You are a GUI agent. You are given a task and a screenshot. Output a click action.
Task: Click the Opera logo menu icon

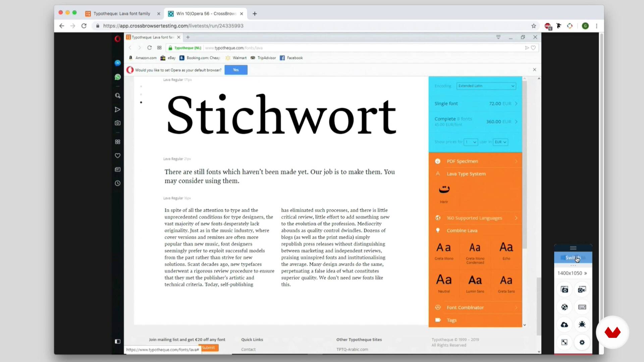click(x=117, y=39)
